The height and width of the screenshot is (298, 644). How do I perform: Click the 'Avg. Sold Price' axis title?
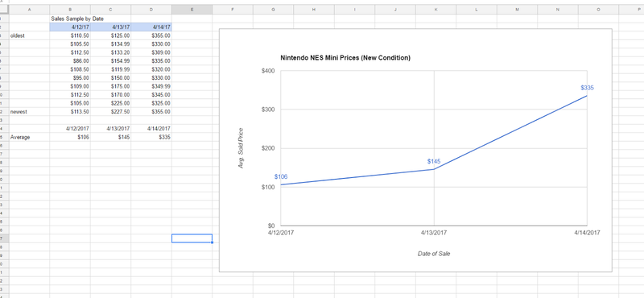coord(241,148)
